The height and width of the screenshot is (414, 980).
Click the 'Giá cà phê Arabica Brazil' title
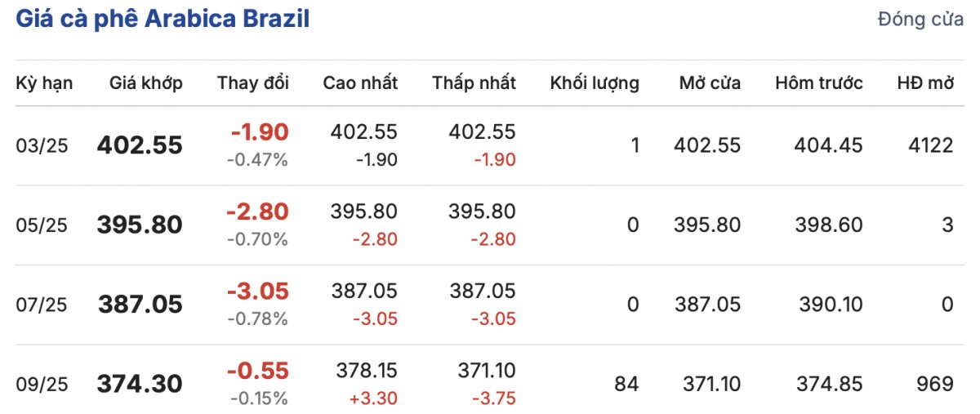click(163, 20)
